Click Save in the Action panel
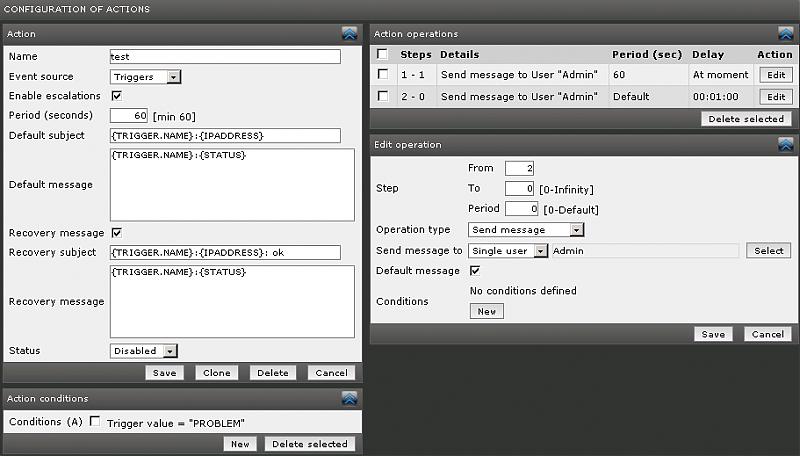The height and width of the screenshot is (456, 800). point(164,373)
